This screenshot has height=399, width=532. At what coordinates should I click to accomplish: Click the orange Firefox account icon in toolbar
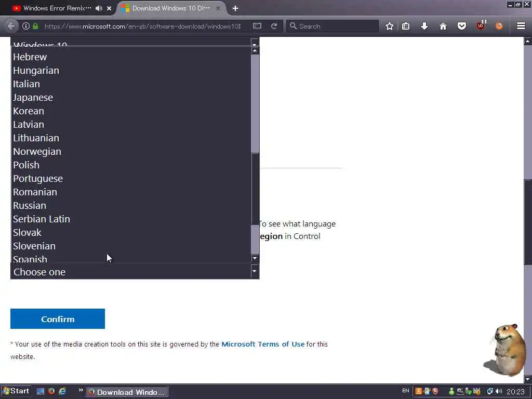(499, 26)
